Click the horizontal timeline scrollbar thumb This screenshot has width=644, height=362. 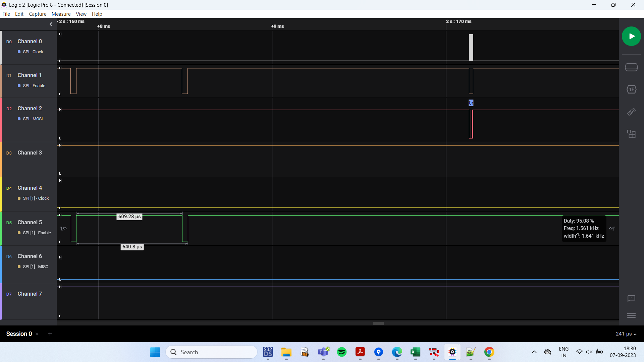click(378, 323)
